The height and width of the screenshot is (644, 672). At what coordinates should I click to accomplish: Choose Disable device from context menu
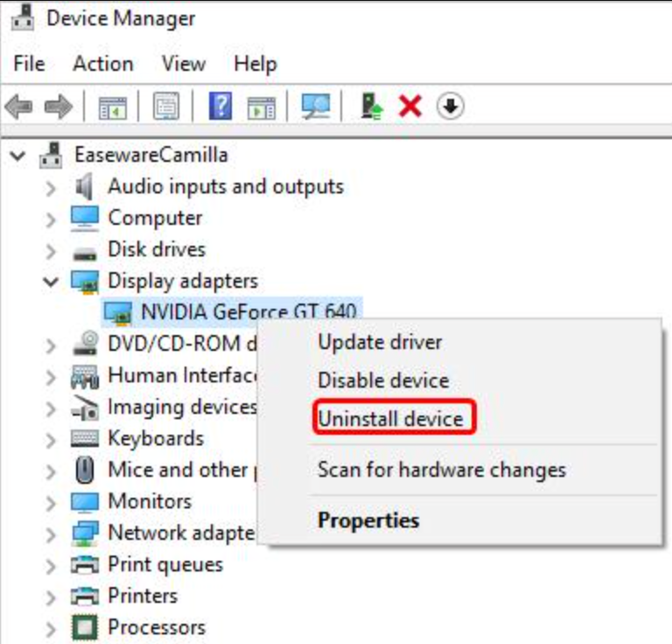coord(383,381)
